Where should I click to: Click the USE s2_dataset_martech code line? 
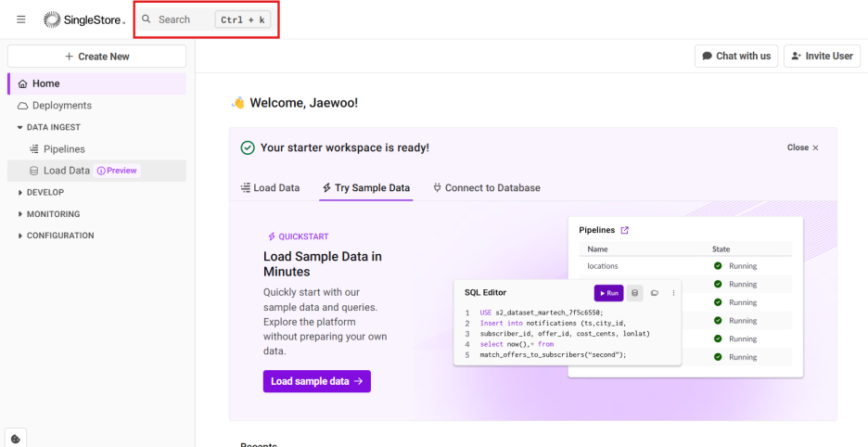point(541,313)
